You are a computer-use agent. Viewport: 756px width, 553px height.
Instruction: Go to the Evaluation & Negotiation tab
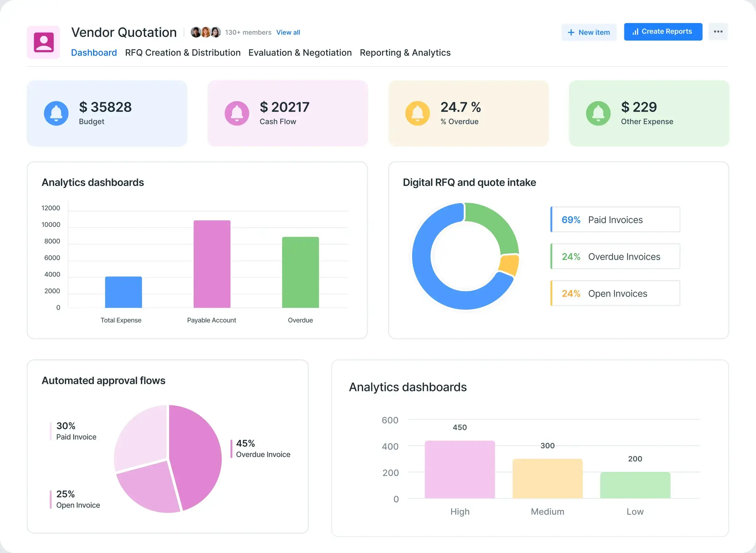click(300, 53)
